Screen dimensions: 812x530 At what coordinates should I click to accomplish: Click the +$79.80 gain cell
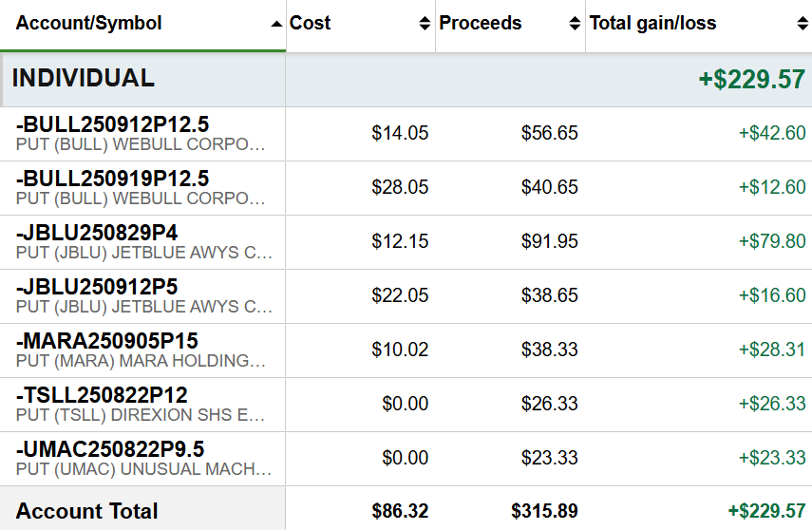(x=772, y=241)
